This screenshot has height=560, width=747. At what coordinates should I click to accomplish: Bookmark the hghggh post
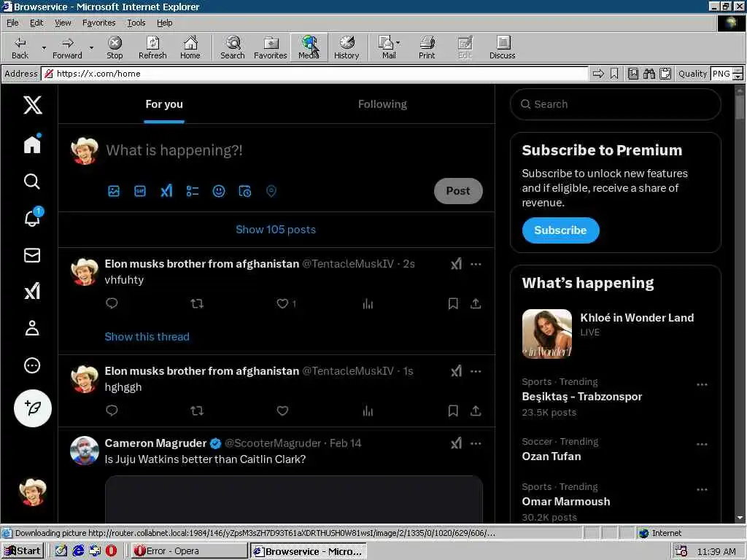453,411
